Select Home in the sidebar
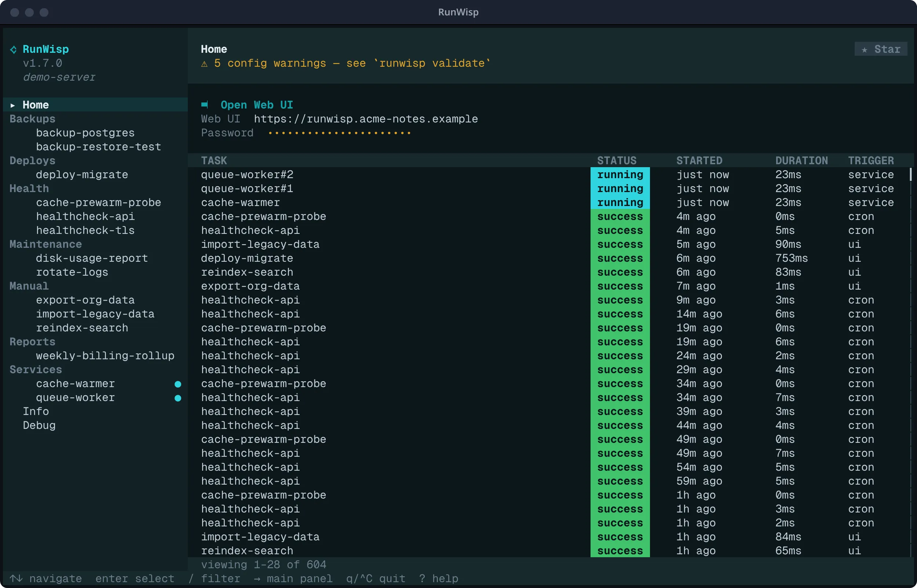917x588 pixels. coord(95,105)
